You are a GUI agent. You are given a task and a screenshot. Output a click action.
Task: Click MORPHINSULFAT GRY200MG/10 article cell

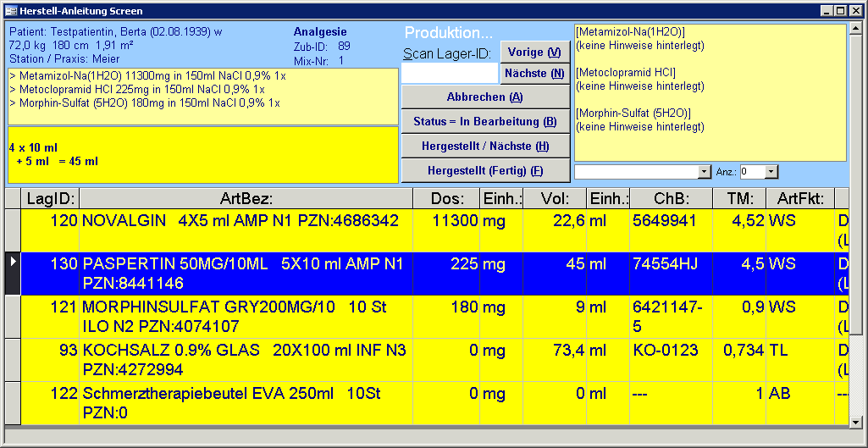pyautogui.click(x=246, y=317)
